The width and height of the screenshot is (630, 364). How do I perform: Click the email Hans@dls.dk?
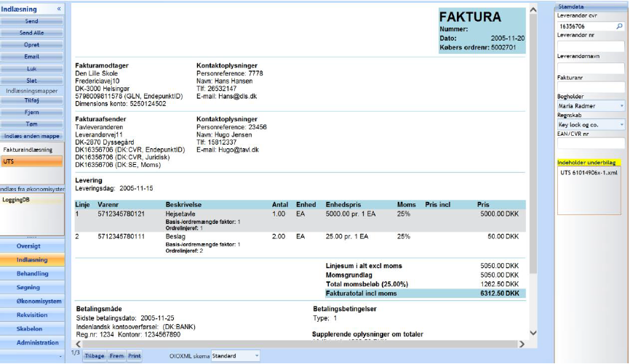237,97
